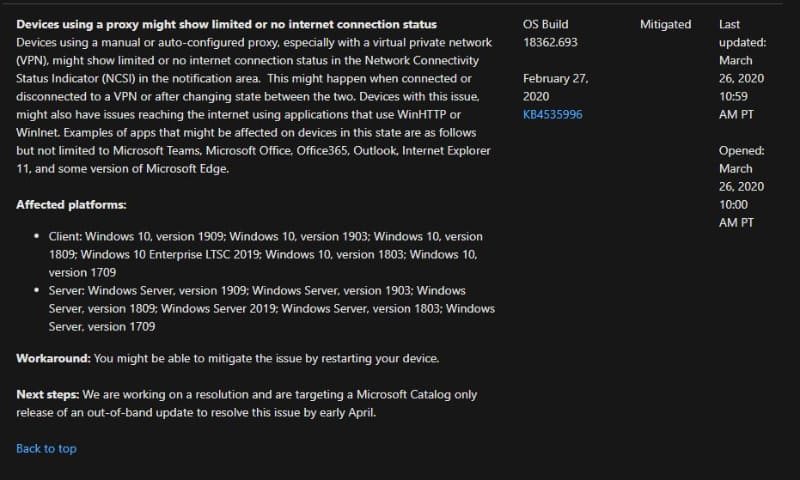
Task: Click the Mitigated status text
Action: tap(665, 24)
